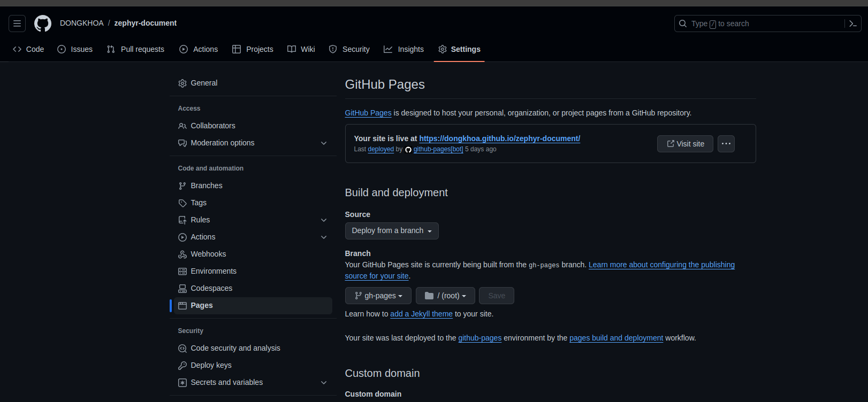Open the three-dots menu beside Visit site
Image resolution: width=868 pixels, height=402 pixels.
(726, 144)
